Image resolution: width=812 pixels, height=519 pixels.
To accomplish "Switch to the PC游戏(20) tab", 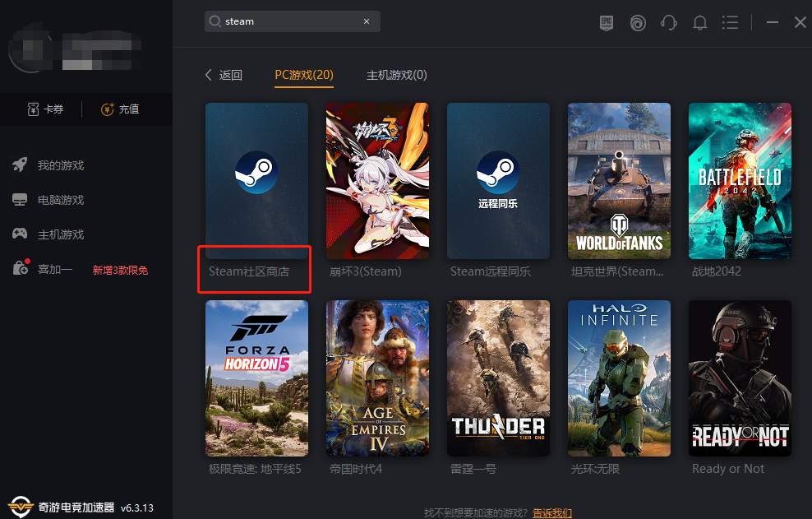I will click(303, 74).
